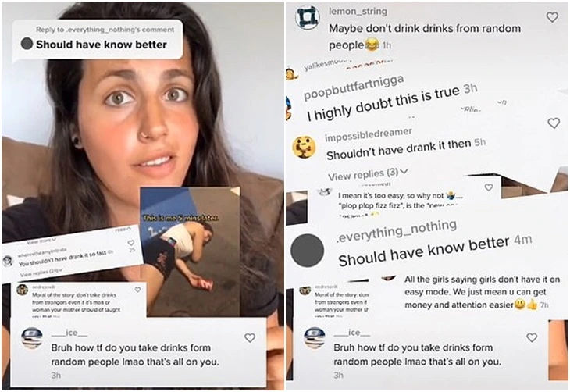The height and width of the screenshot is (392, 570).
Task: Expand the 'View more' chevron above the drank comment
Action: (42, 241)
